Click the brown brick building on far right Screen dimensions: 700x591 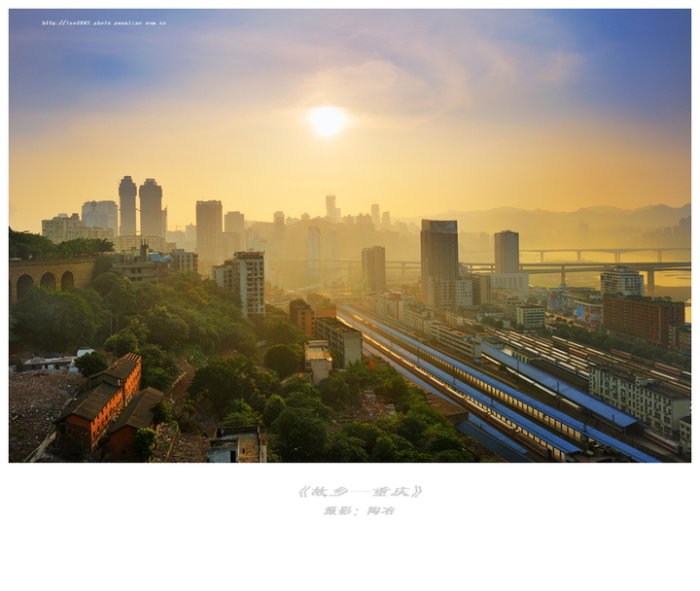tap(642, 317)
